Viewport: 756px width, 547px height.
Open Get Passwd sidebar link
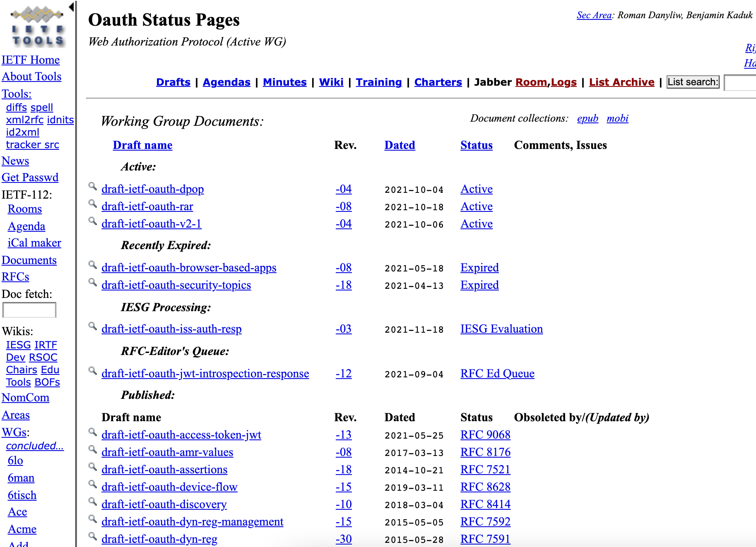click(x=30, y=178)
